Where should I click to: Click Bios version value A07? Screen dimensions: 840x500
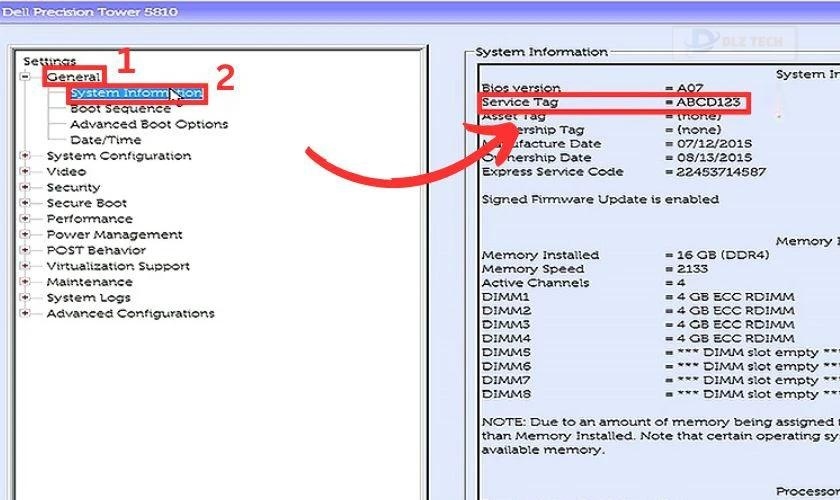click(x=690, y=87)
